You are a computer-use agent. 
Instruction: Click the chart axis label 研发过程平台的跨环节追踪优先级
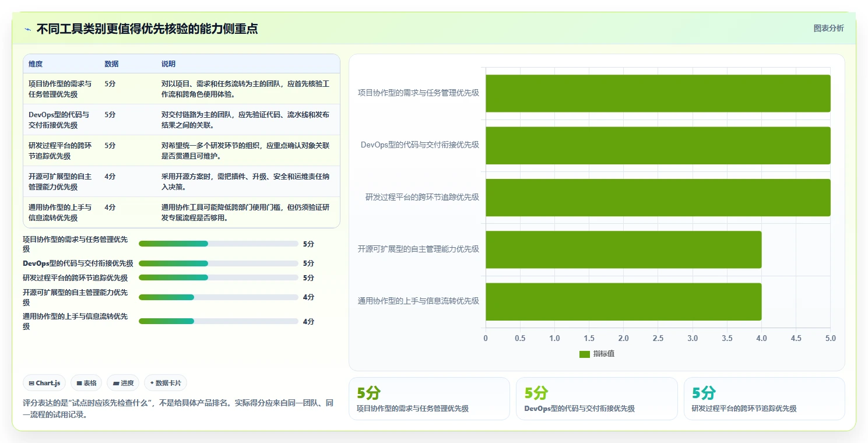422,197
